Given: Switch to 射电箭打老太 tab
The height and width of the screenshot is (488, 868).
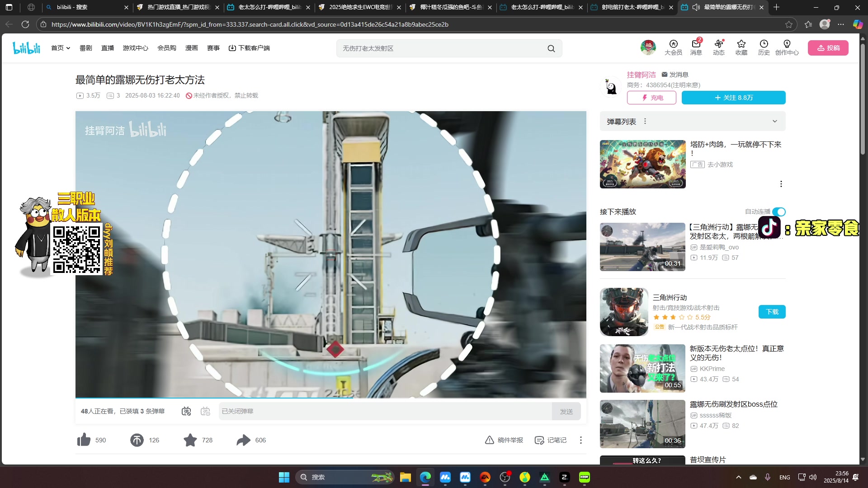Looking at the screenshot, I should (x=632, y=7).
